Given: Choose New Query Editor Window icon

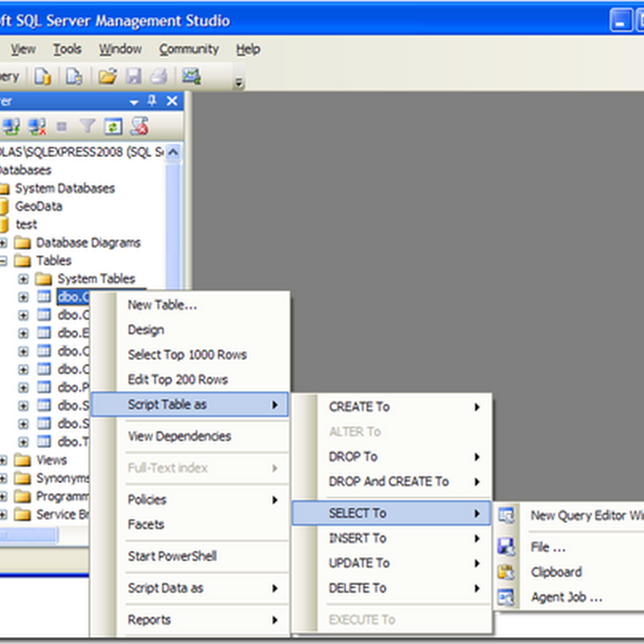Looking at the screenshot, I should coord(506,515).
